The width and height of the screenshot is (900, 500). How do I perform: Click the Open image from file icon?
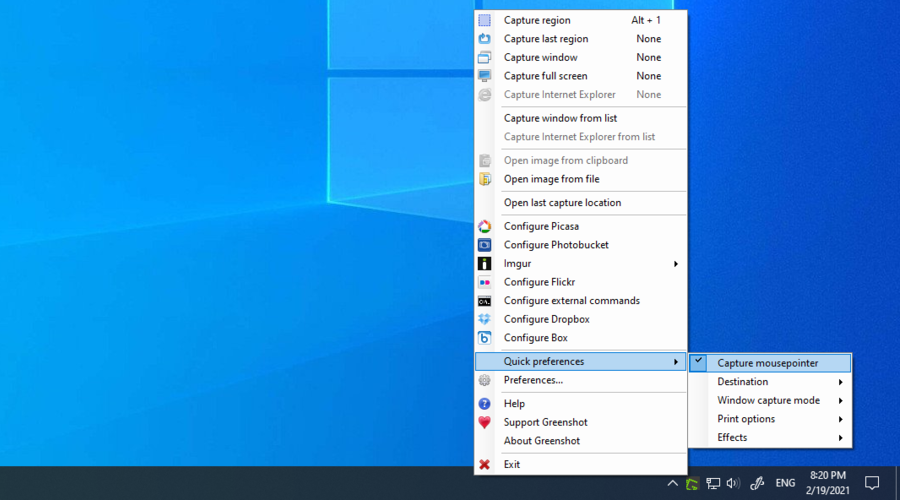(x=484, y=179)
